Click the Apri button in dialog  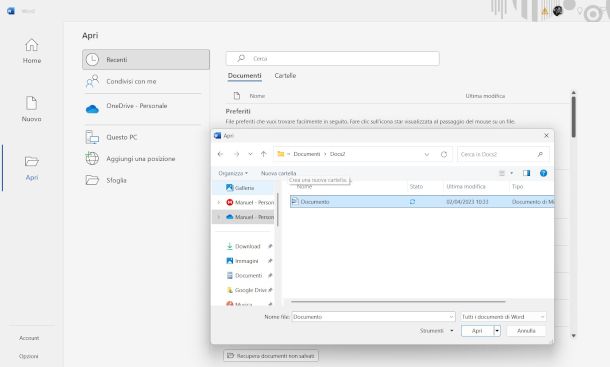tap(477, 331)
